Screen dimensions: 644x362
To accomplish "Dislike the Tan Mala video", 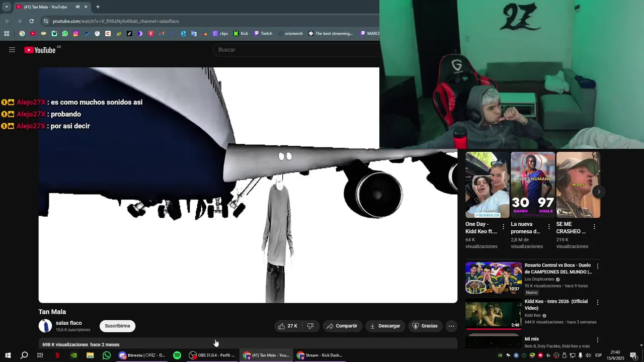I will click(310, 326).
